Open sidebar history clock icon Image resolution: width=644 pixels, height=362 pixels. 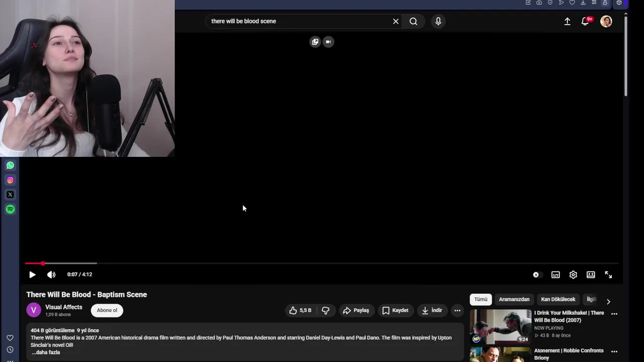[10, 349]
